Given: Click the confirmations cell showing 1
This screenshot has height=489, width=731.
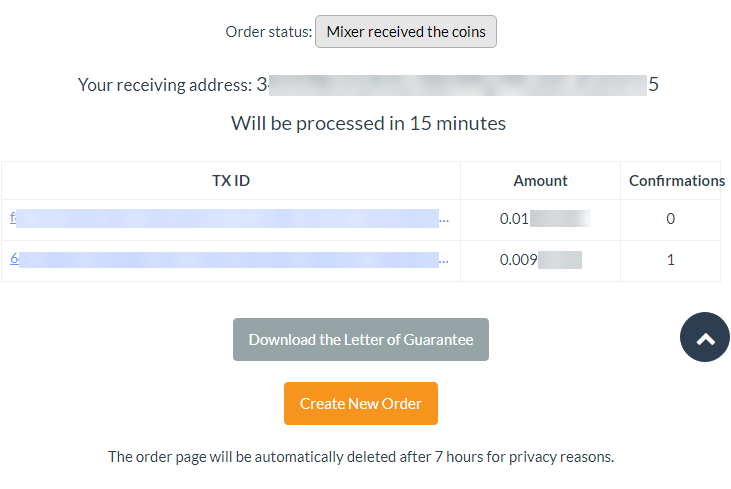Looking at the screenshot, I should pos(671,260).
